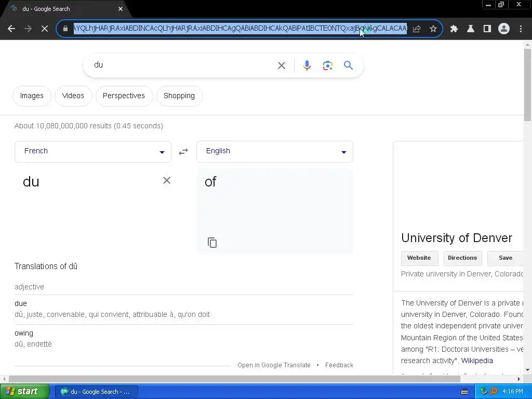The height and width of the screenshot is (399, 532).
Task: Click the Website button for University of Denver
Action: pos(419,258)
